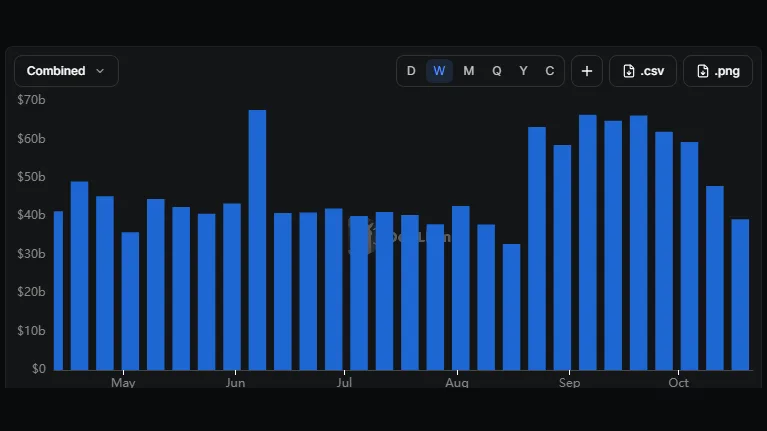
Task: Click the May axis label
Action: [123, 383]
